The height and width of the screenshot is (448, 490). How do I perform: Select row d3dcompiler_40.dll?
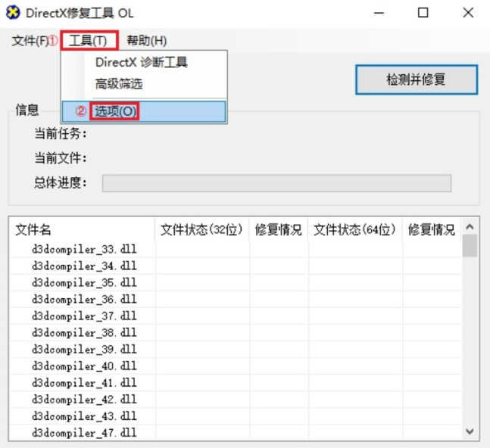[x=236, y=366]
